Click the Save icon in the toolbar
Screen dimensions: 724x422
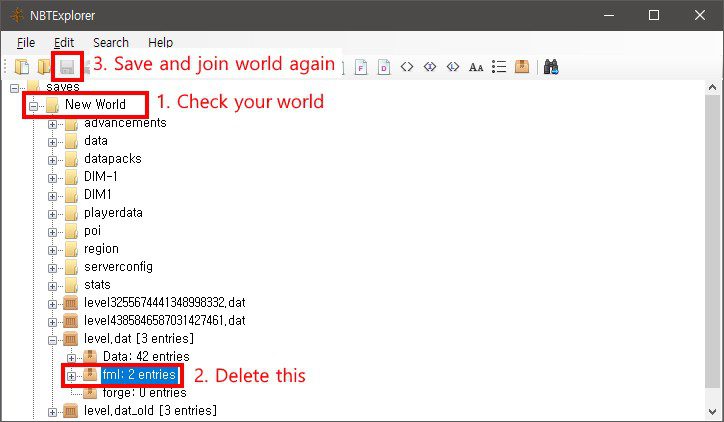point(67,67)
